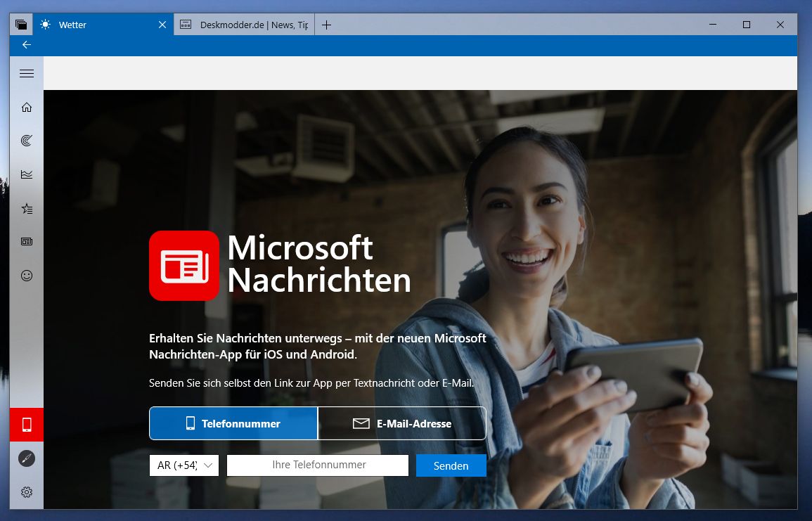
Task: Expand the AR (+54) country code dropdown
Action: pos(183,465)
